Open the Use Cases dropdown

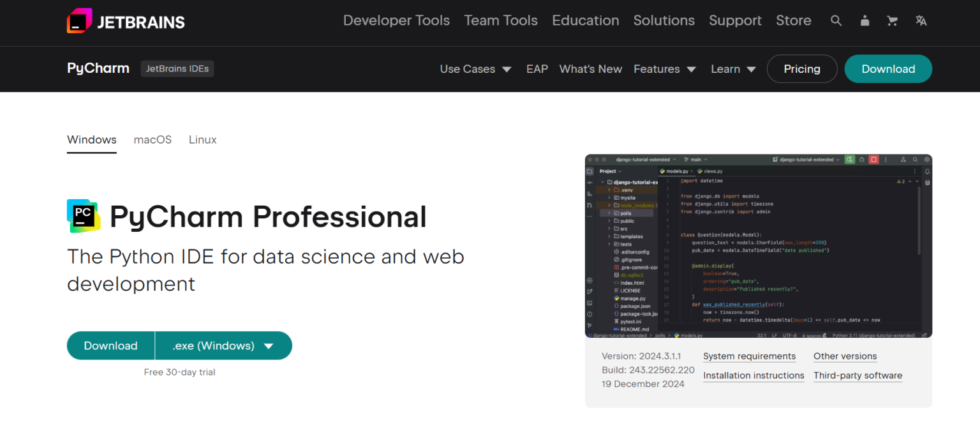coord(475,68)
